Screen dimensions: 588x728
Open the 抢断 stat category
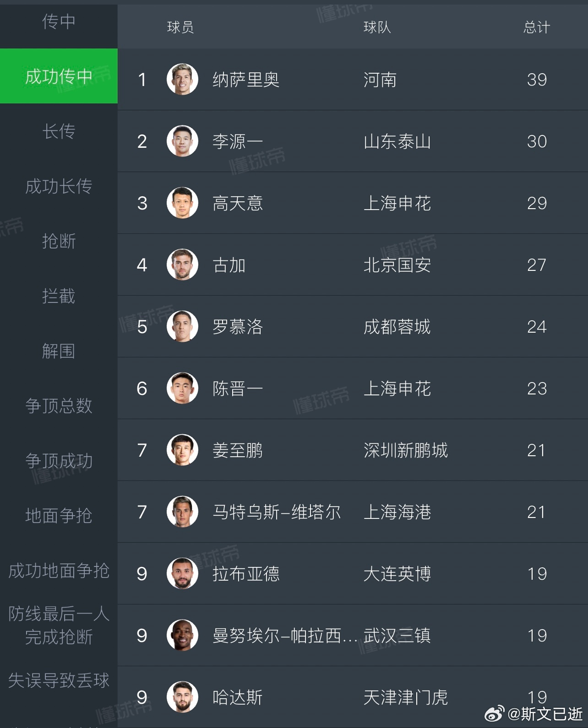[x=59, y=241]
